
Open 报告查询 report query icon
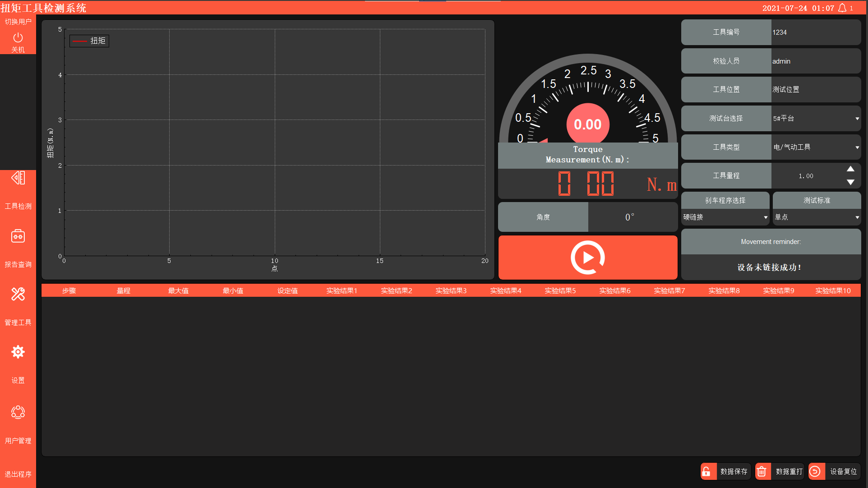click(18, 236)
